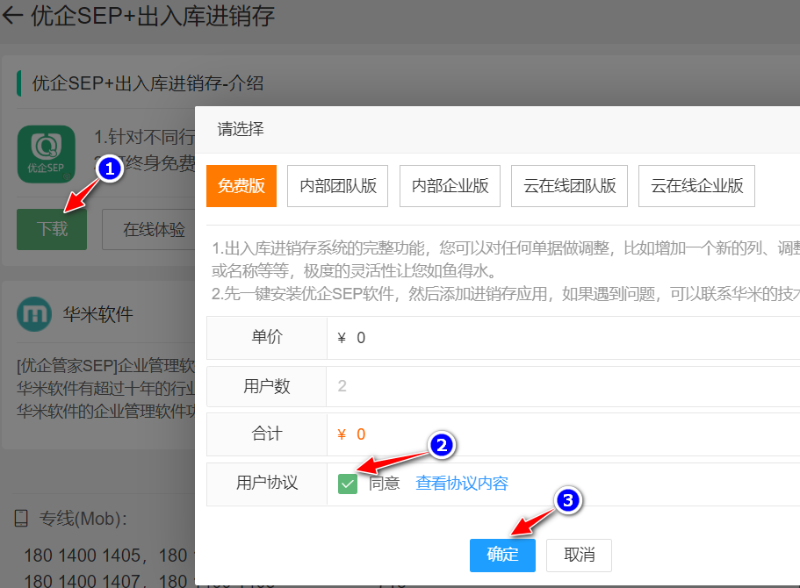Click the green 下载 button
Viewport: 800px width, 588px height.
(x=52, y=229)
